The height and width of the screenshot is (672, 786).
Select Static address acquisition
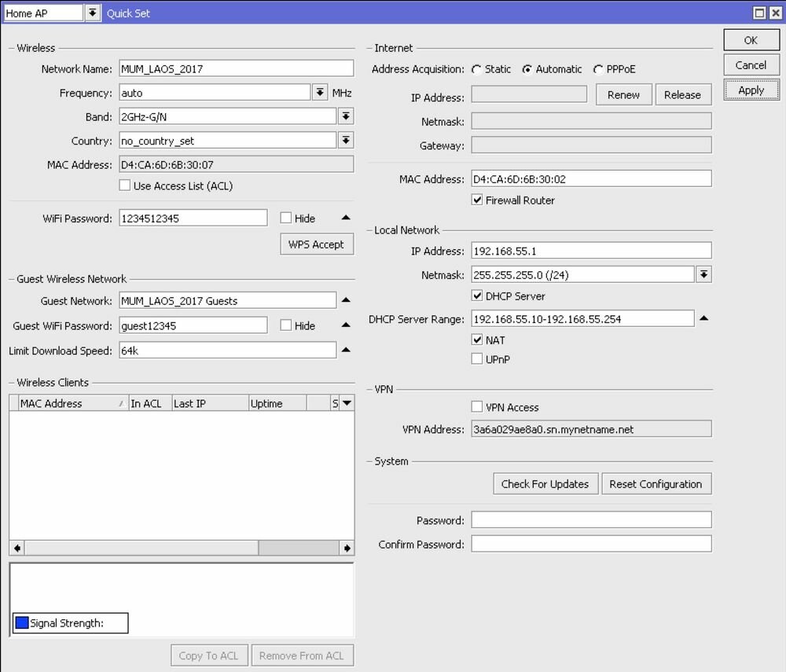(477, 70)
